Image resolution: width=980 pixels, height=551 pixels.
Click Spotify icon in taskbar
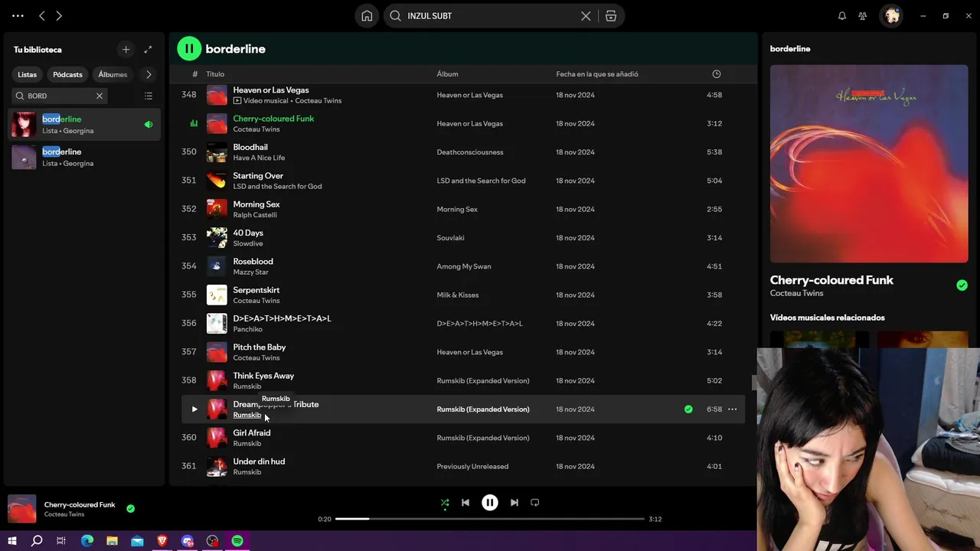[237, 541]
